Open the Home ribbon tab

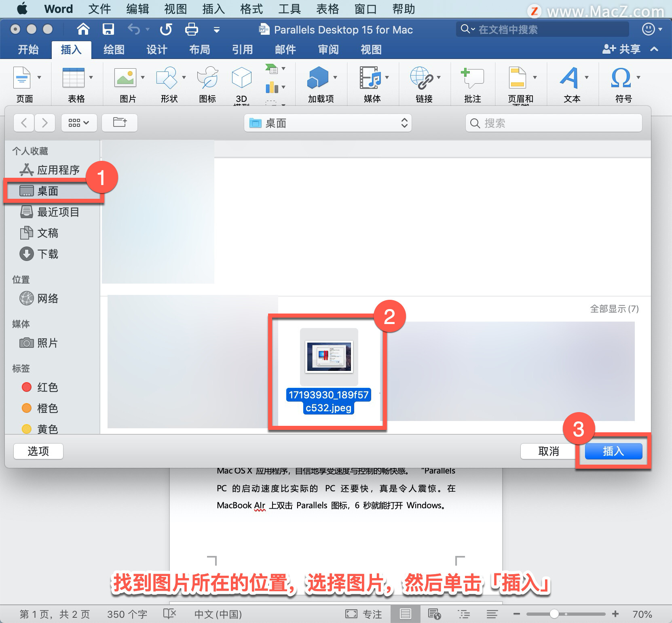[x=28, y=49]
